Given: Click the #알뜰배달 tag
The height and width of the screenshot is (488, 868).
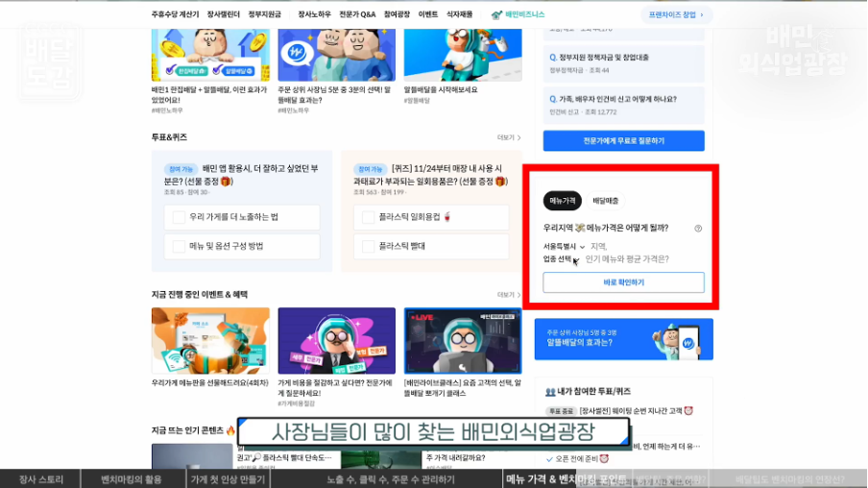Looking at the screenshot, I should (417, 101).
